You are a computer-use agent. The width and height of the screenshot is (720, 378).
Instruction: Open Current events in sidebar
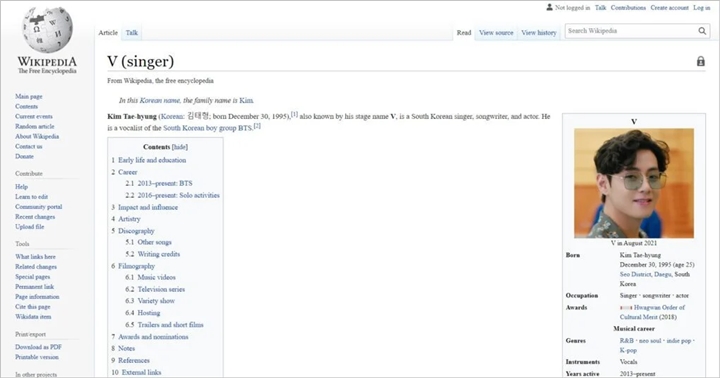[34, 117]
